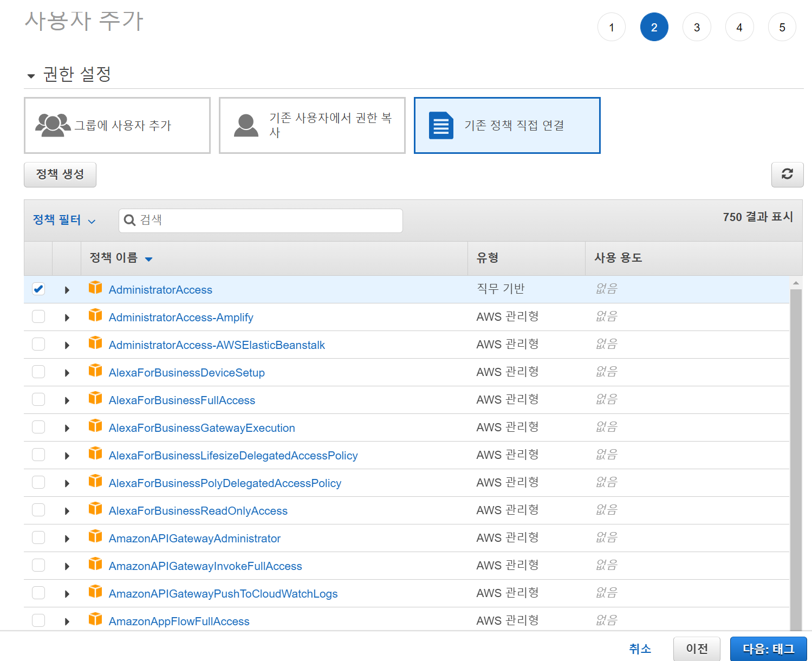812x661 pixels.
Task: Click the blue document policy icon
Action: (x=441, y=125)
